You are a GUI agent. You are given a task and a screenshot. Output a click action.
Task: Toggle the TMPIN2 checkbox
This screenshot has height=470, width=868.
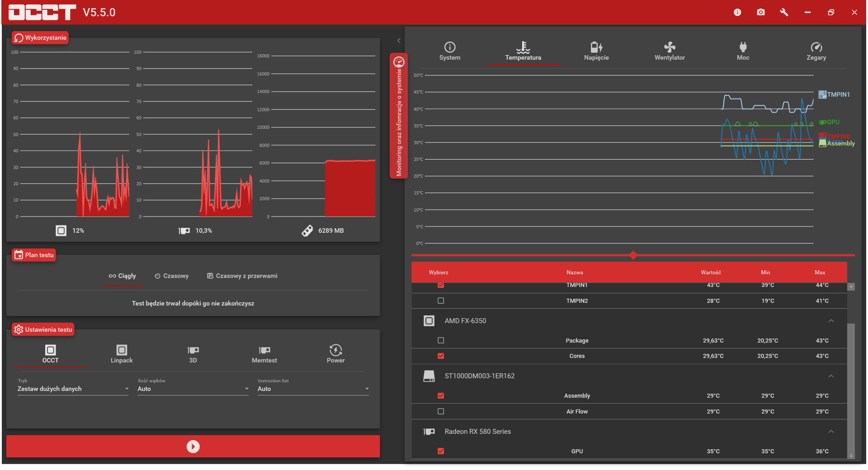tap(441, 301)
